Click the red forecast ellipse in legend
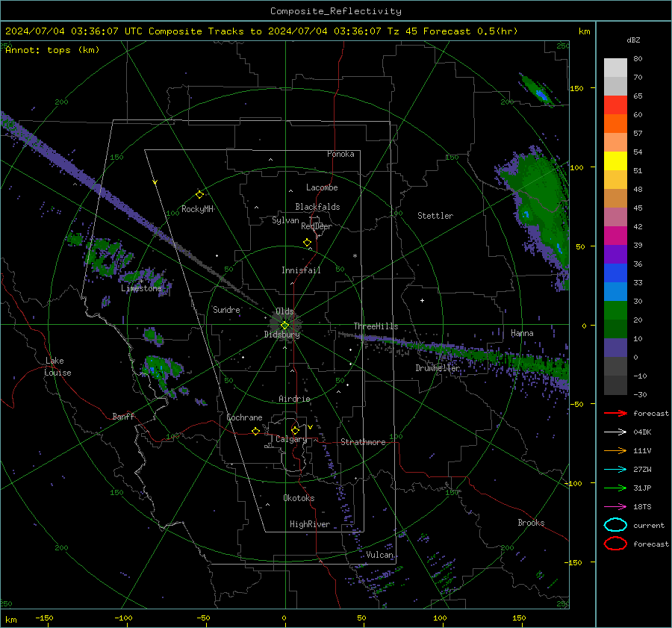 [615, 544]
